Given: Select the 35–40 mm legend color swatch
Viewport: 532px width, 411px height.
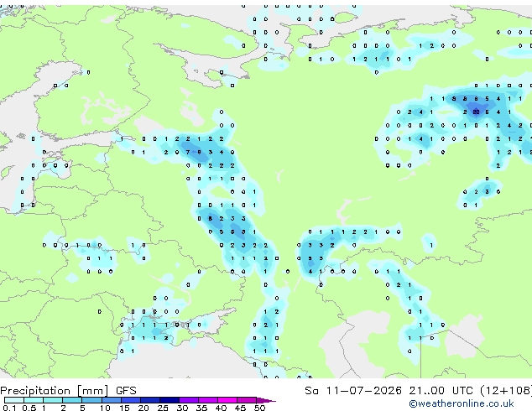Looking at the screenshot, I should (x=208, y=400).
